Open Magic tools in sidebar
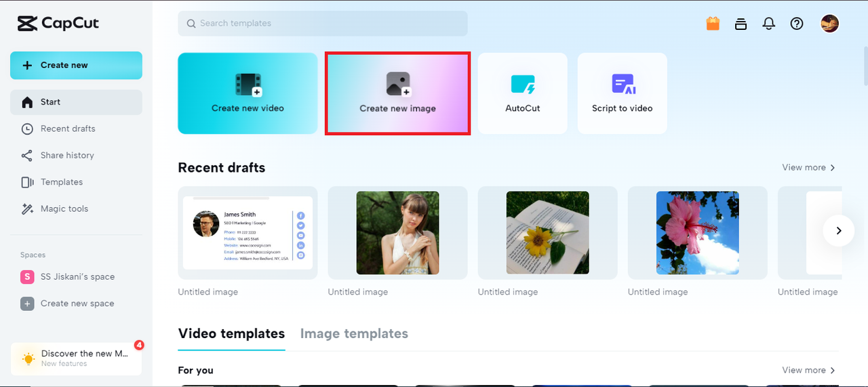The width and height of the screenshot is (868, 387). coord(76,209)
